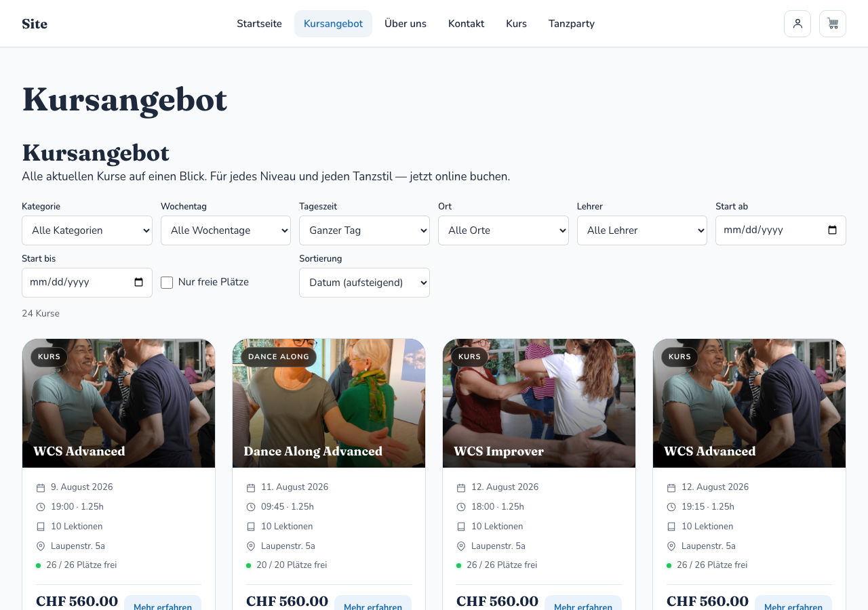Expand the Ganzer Tag Tageszeit dropdown
The width and height of the screenshot is (868, 610).
pyautogui.click(x=364, y=230)
